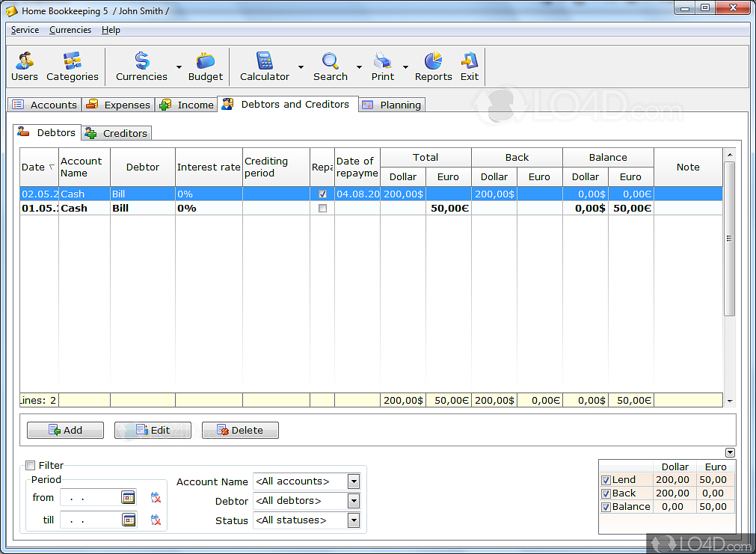Clear the 'from' date field

pos(156,498)
